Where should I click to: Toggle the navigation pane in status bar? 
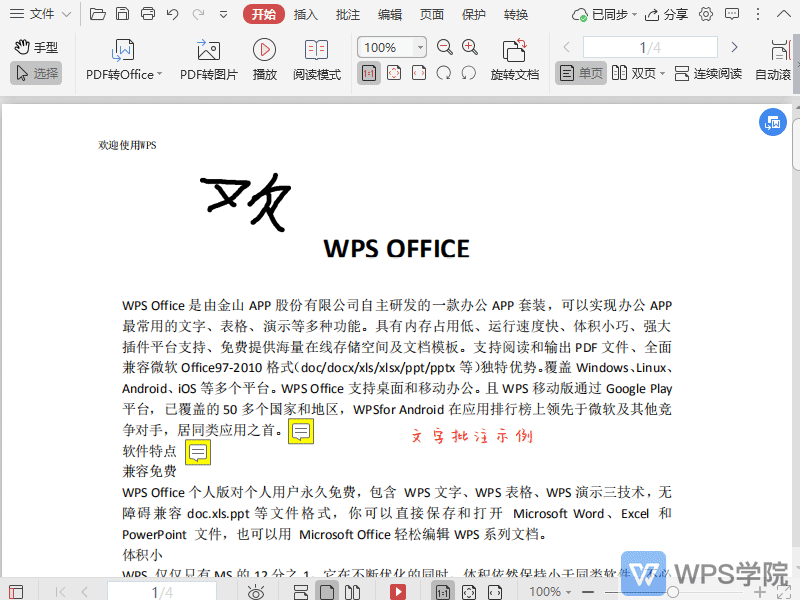tap(16, 592)
